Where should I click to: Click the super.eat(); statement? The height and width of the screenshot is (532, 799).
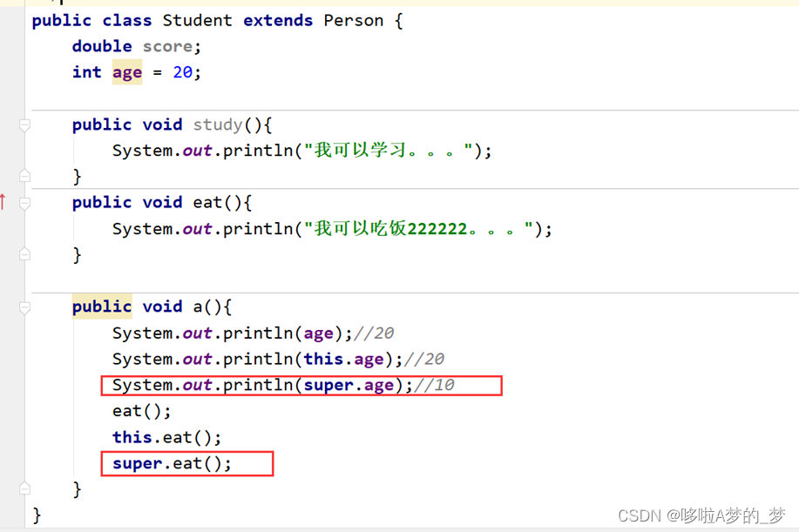click(x=172, y=463)
